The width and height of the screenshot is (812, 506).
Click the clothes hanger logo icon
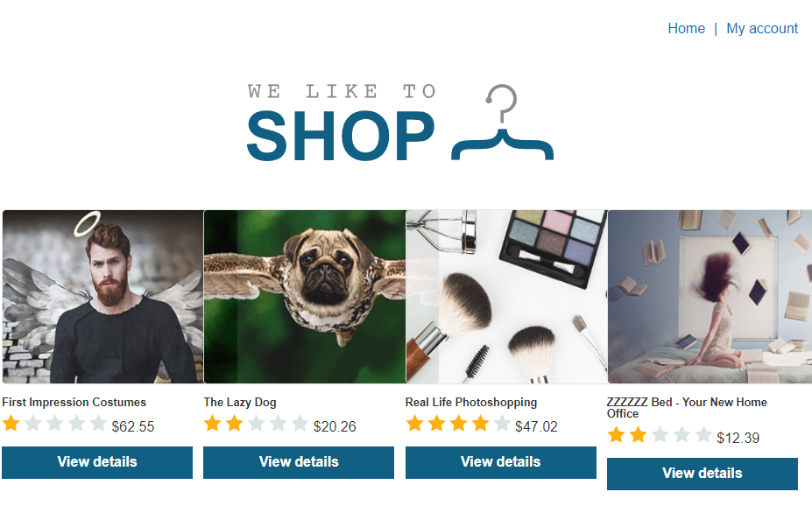pyautogui.click(x=502, y=122)
